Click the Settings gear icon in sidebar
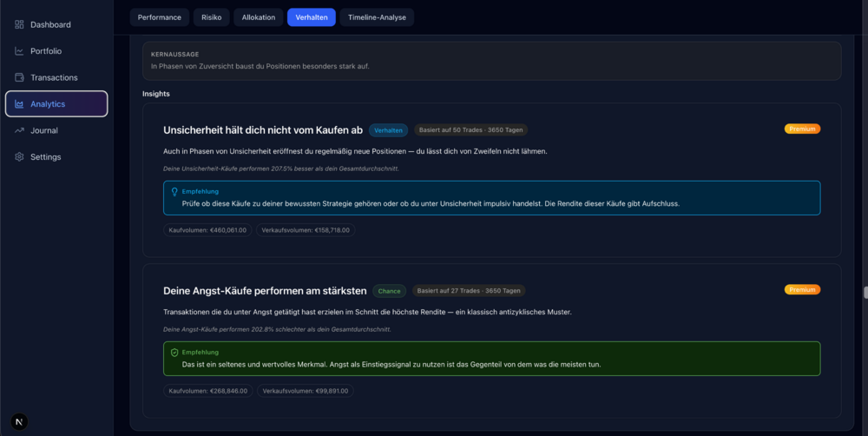This screenshot has width=868, height=436. (x=19, y=157)
